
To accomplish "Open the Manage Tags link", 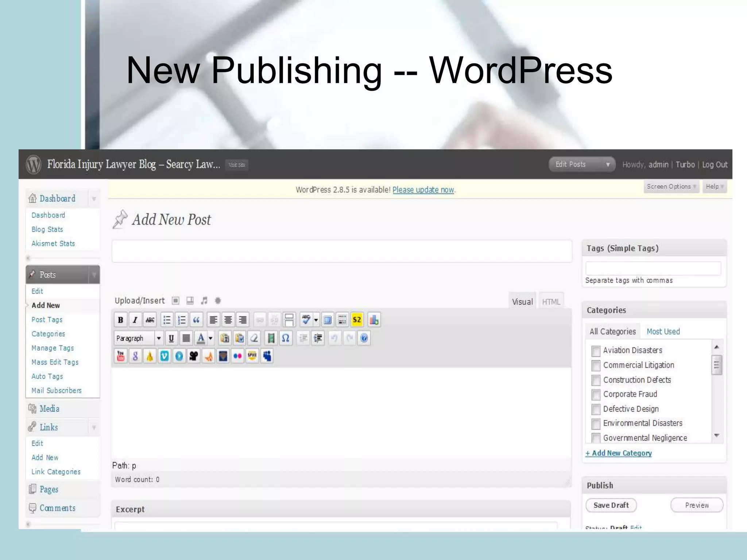I will click(x=53, y=348).
